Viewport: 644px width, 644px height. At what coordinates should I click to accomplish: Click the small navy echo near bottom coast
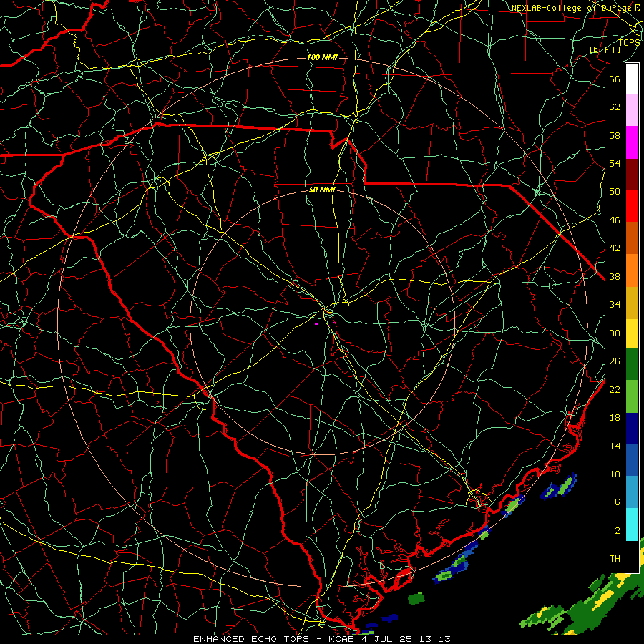pos(389,618)
